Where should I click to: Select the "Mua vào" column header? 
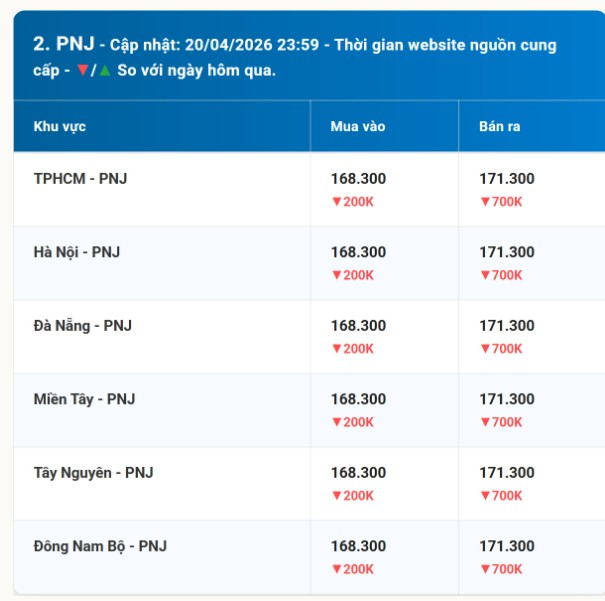(357, 127)
